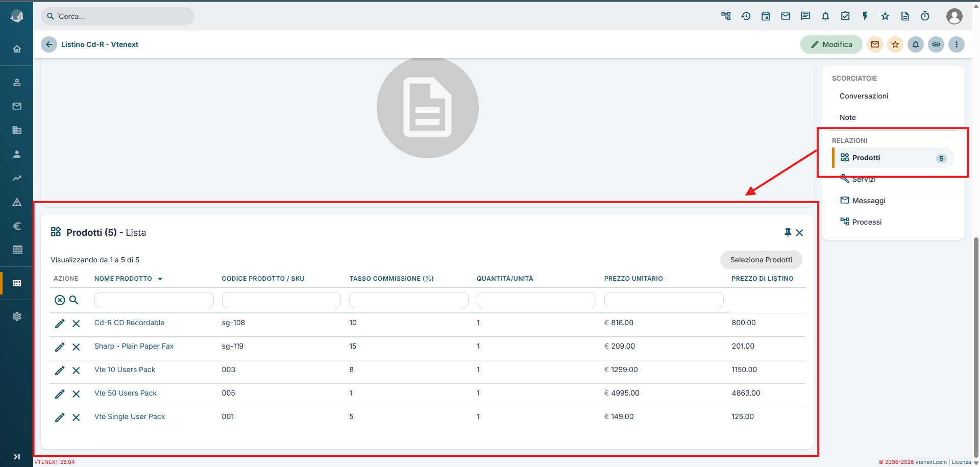Image resolution: width=980 pixels, height=467 pixels.
Task: Go back using the arrow beside Listino Cd-R
Action: coord(49,44)
